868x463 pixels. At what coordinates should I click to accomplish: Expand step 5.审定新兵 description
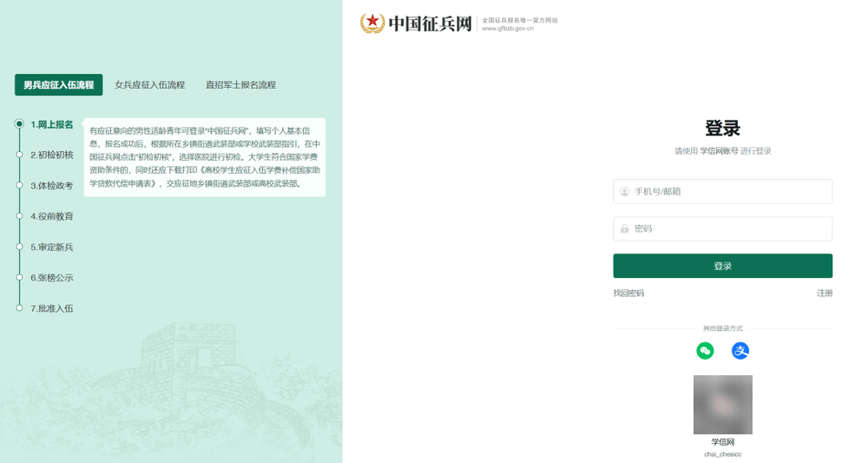click(x=51, y=247)
